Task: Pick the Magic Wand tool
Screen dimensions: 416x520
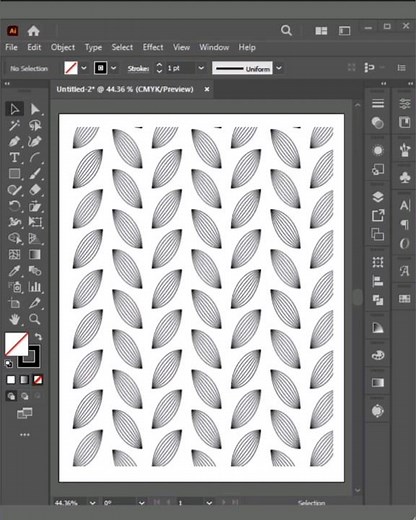Action: tap(14, 125)
